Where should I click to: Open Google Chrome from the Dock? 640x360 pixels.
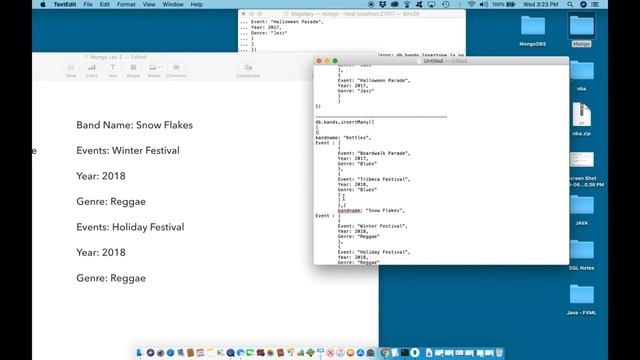pos(385,353)
